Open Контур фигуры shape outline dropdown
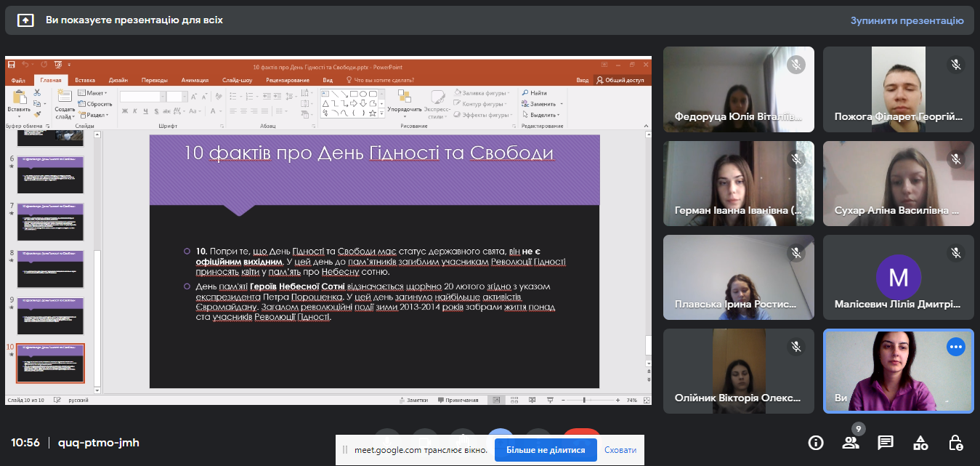Screen dimensions: 980x466 (x=482, y=104)
